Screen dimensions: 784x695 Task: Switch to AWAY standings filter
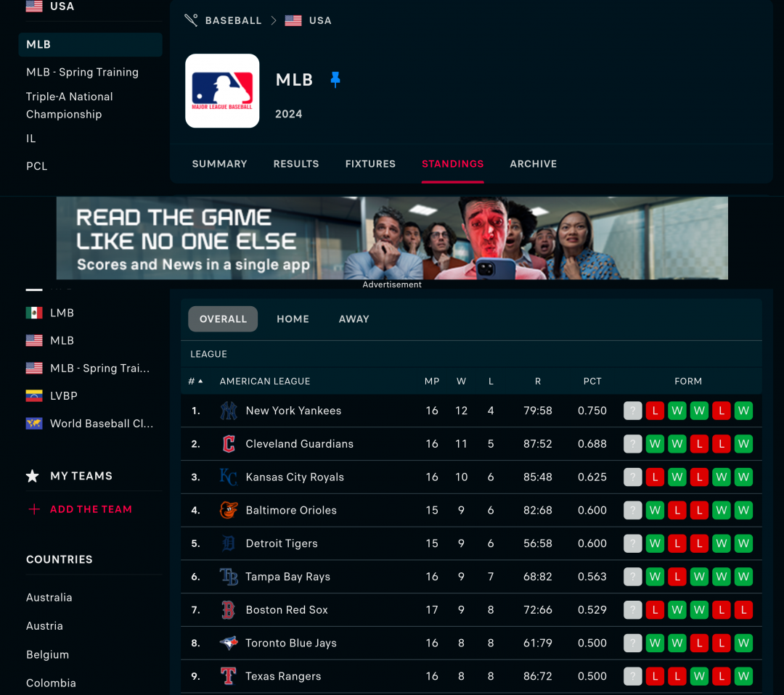click(354, 318)
